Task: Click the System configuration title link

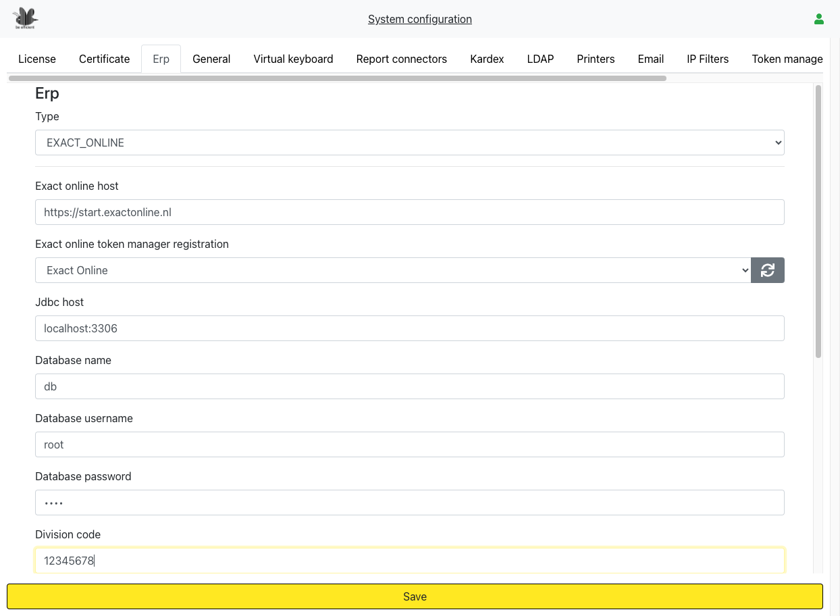Action: (419, 19)
